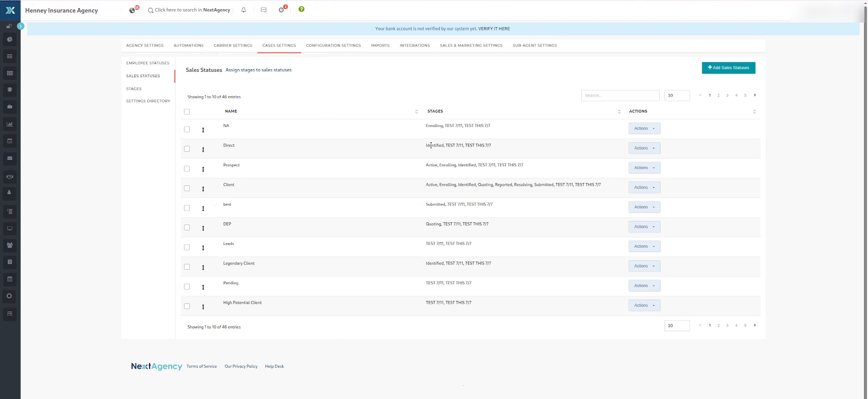This screenshot has height=399, width=868.
Task: Open the handshake sidebar icon
Action: (9, 177)
